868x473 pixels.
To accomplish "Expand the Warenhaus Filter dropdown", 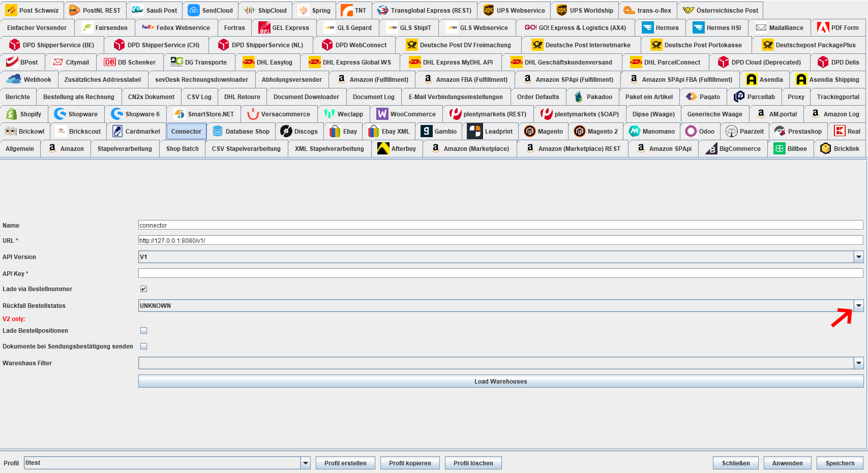I will (x=858, y=363).
